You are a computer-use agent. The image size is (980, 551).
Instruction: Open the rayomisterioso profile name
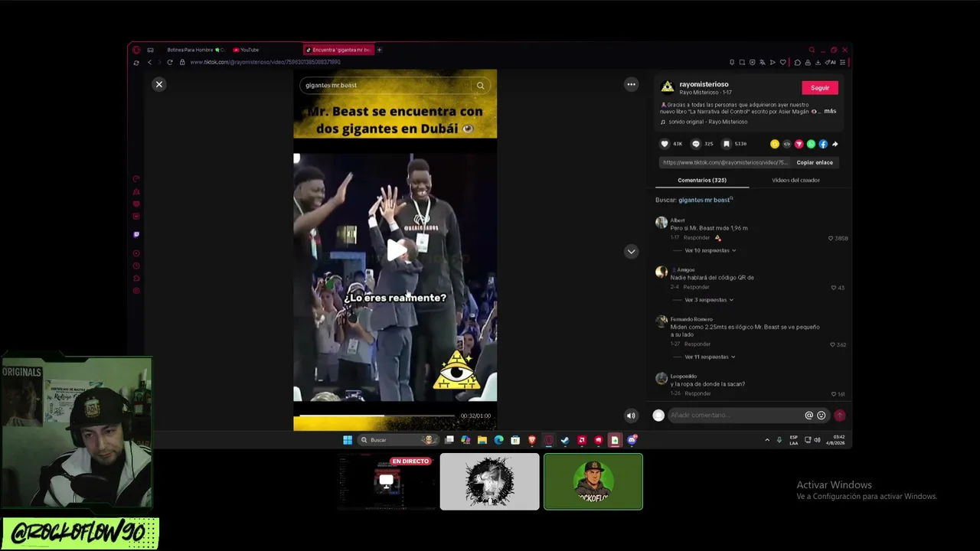coord(704,84)
